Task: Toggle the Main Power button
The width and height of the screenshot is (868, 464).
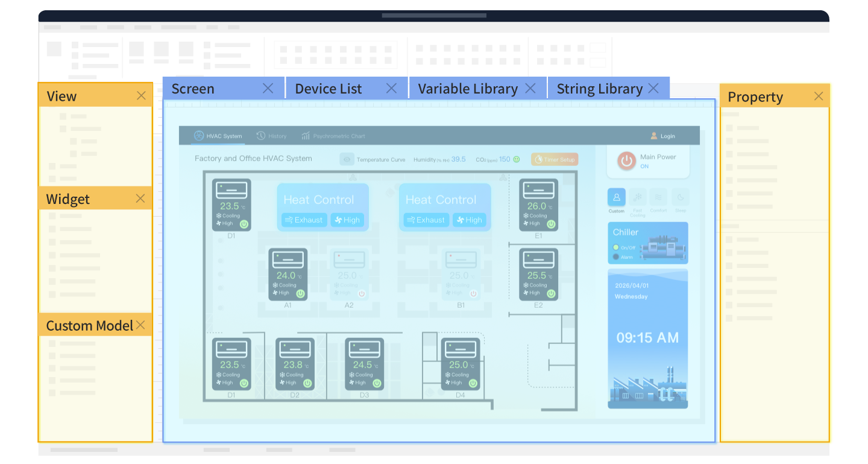Action: pos(627,160)
